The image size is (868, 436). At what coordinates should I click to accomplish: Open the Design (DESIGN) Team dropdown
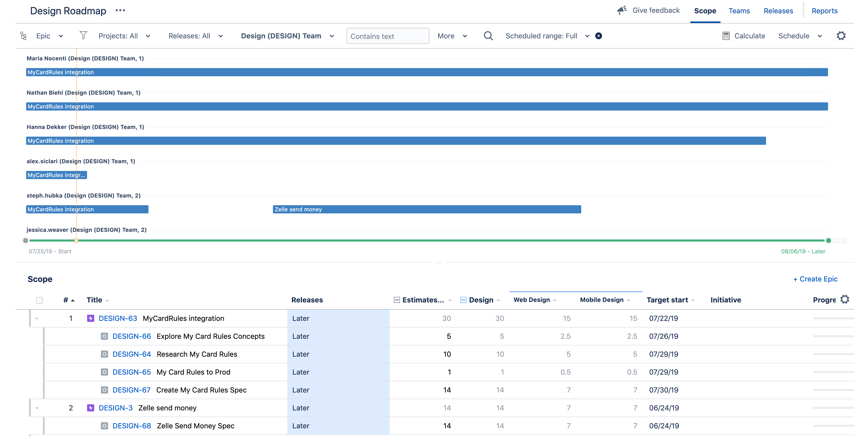coord(288,36)
